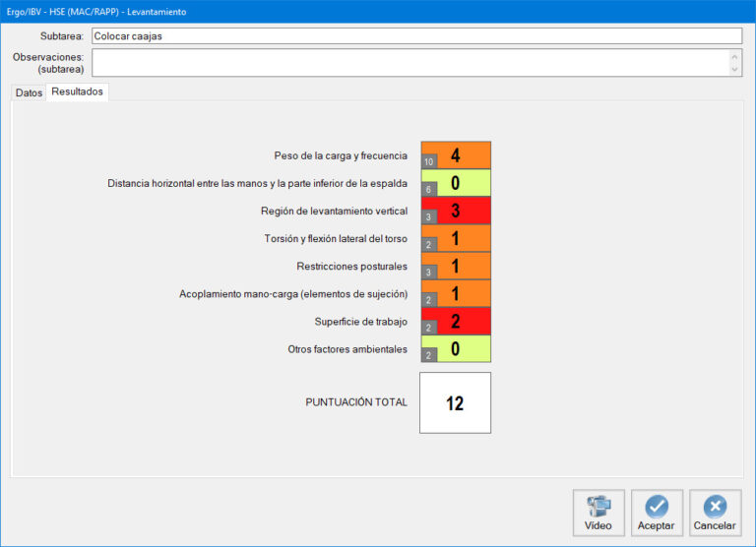Select the Resultados tab
The height and width of the screenshot is (547, 756).
point(78,91)
